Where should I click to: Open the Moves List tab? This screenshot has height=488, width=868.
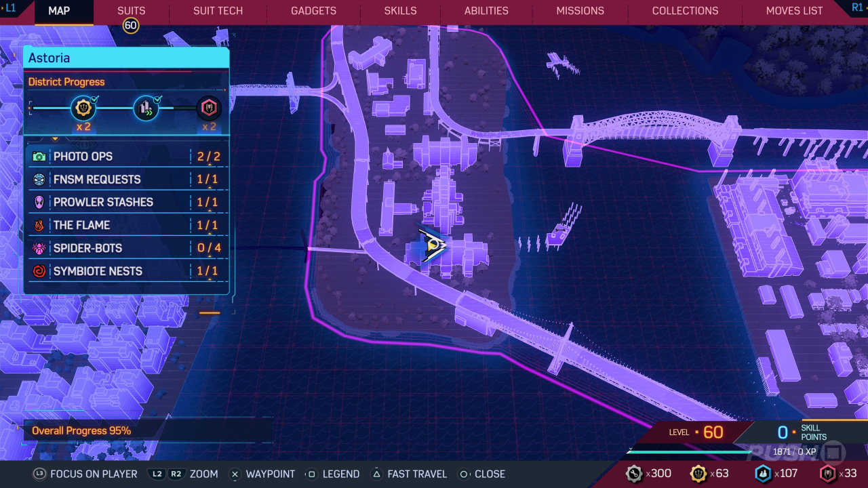coord(794,11)
